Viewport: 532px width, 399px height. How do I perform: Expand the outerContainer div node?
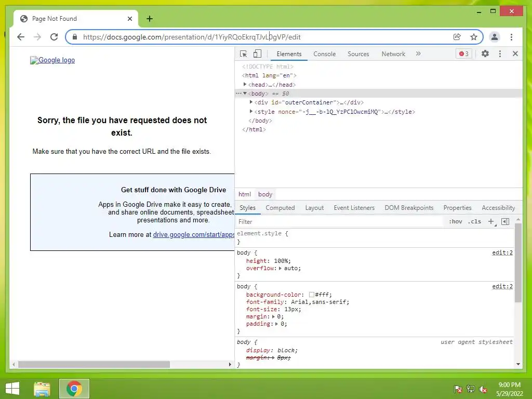pos(251,102)
